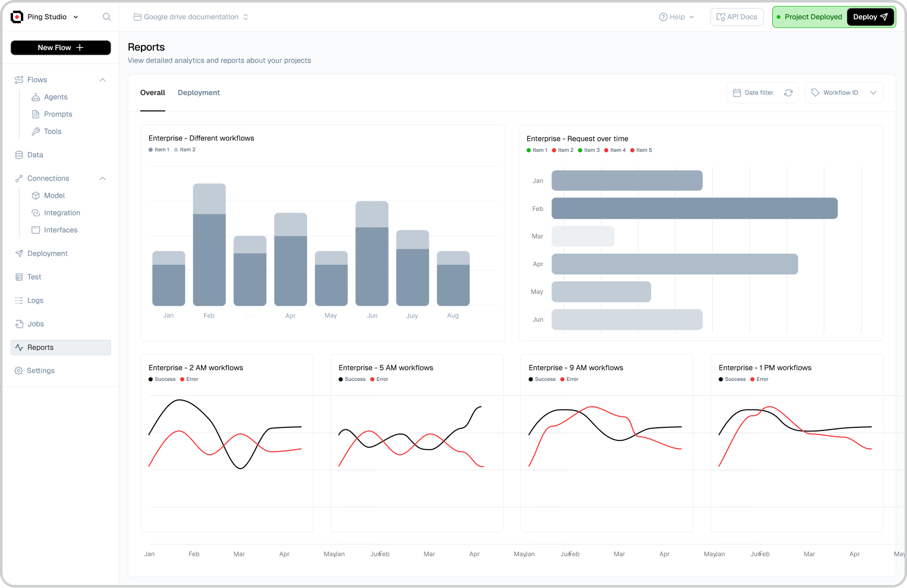907x588 pixels.
Task: Switch to the Deployment tab
Action: [x=199, y=93]
